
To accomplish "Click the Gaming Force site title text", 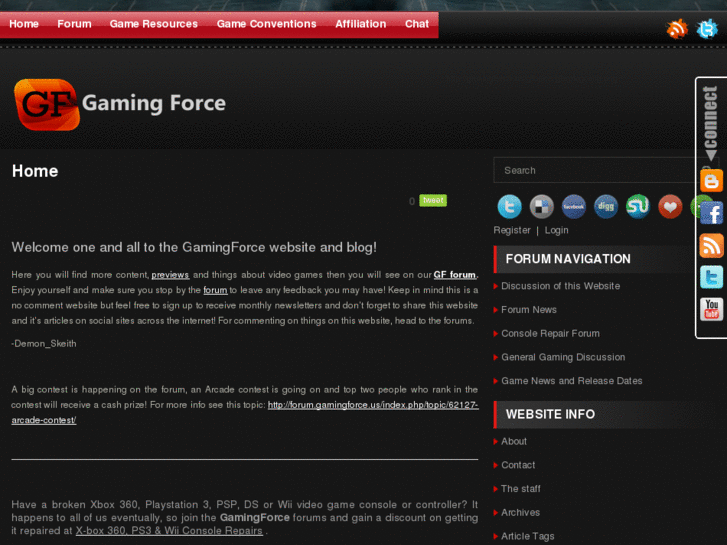I will click(x=153, y=103).
